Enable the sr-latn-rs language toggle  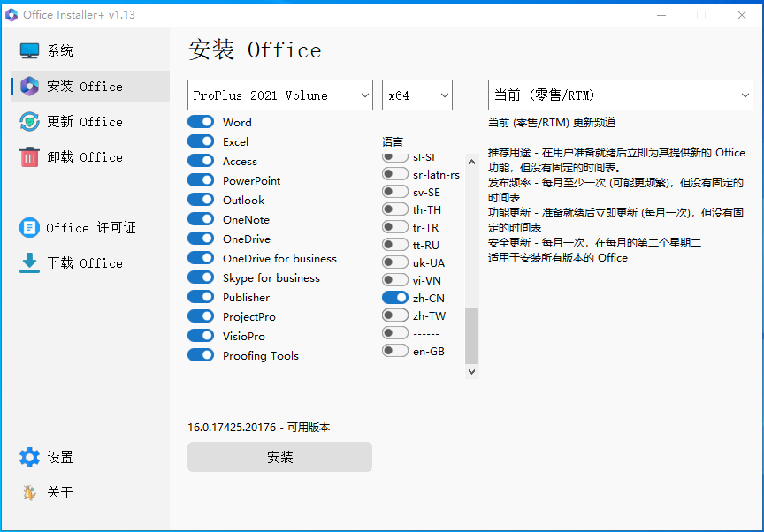click(x=395, y=174)
